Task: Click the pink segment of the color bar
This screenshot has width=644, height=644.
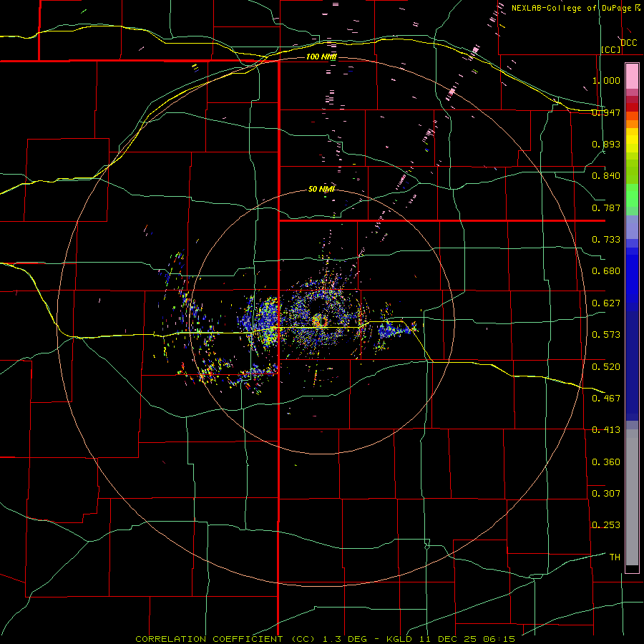Action: [x=632, y=77]
